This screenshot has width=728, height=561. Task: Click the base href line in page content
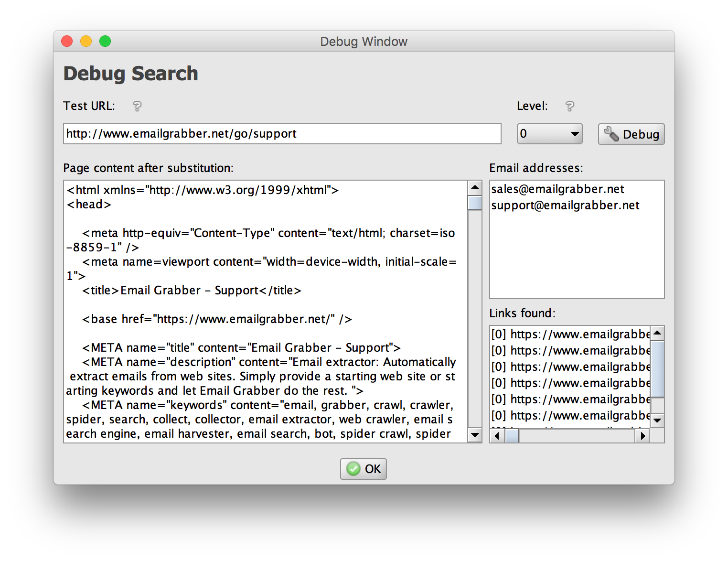pyautogui.click(x=217, y=319)
